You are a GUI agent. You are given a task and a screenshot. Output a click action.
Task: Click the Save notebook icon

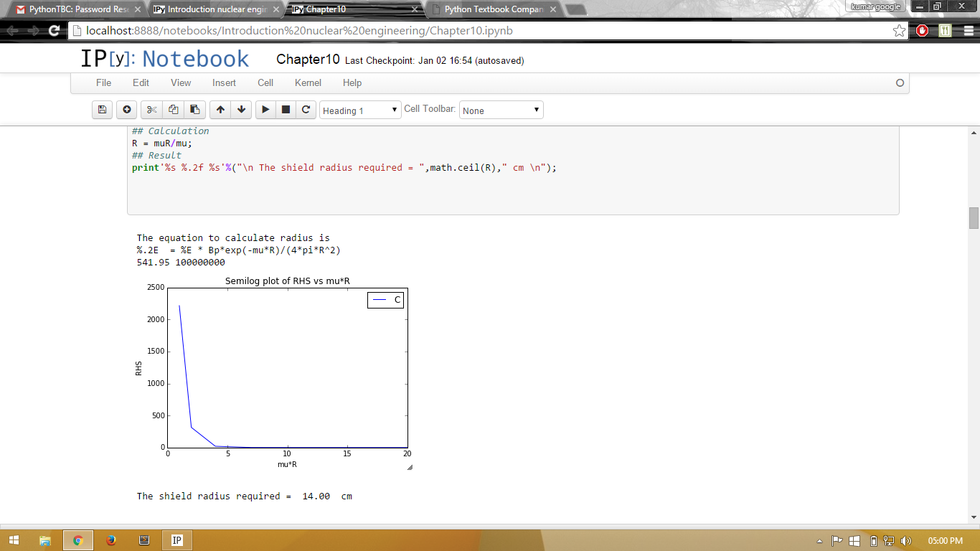[102, 110]
